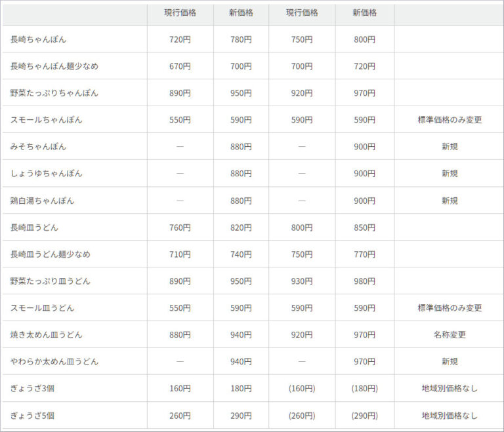The width and height of the screenshot is (504, 432).
Task: Click the 野菜たっぷり皿うどん row label
Action: [51, 281]
